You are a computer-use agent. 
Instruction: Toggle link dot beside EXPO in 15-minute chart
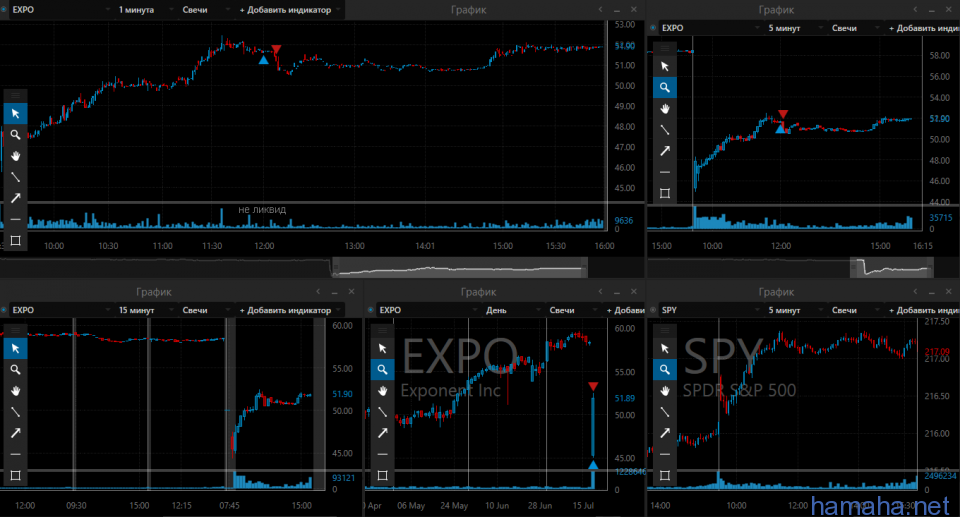pos(4,310)
